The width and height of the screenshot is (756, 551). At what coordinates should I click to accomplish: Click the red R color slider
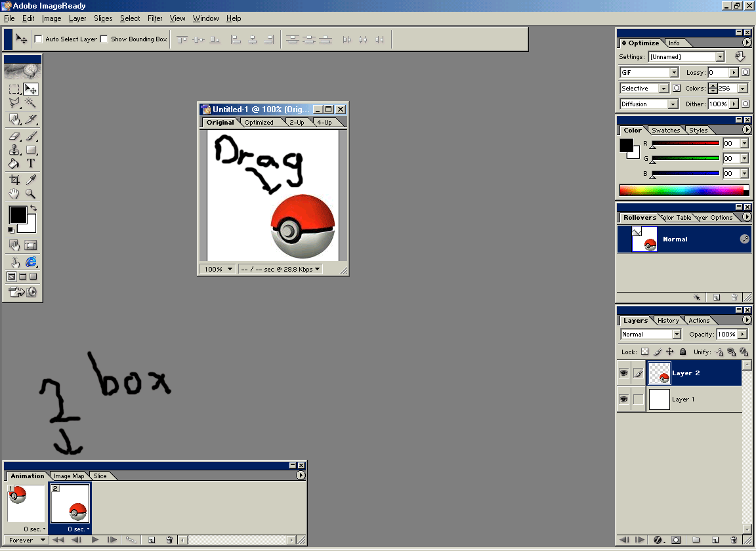click(x=685, y=144)
